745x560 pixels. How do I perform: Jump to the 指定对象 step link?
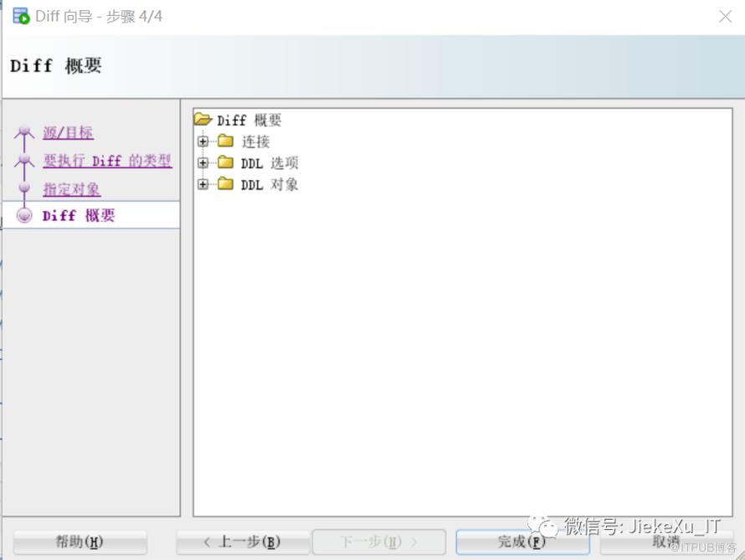[72, 189]
